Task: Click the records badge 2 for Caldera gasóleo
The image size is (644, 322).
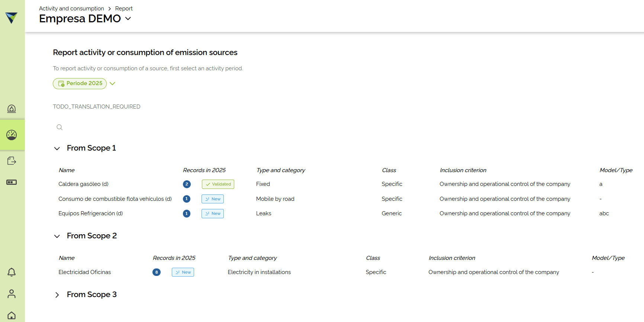Action: [187, 184]
